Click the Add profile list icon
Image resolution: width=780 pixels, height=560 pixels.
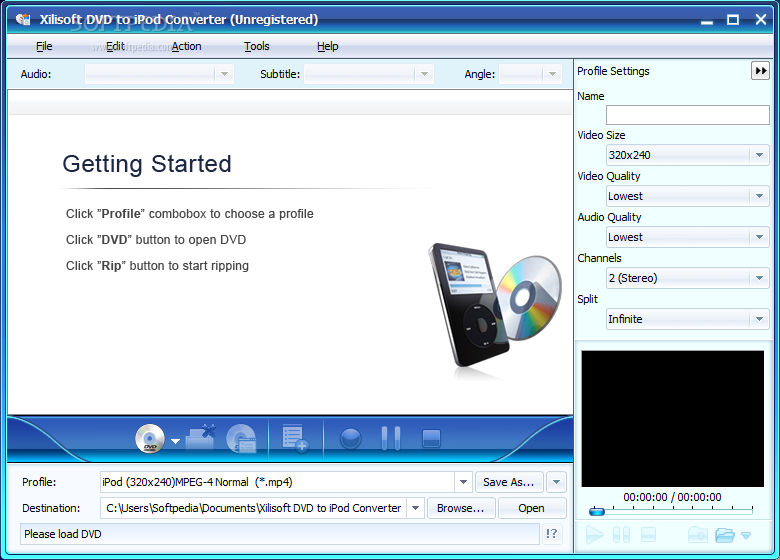click(x=294, y=439)
